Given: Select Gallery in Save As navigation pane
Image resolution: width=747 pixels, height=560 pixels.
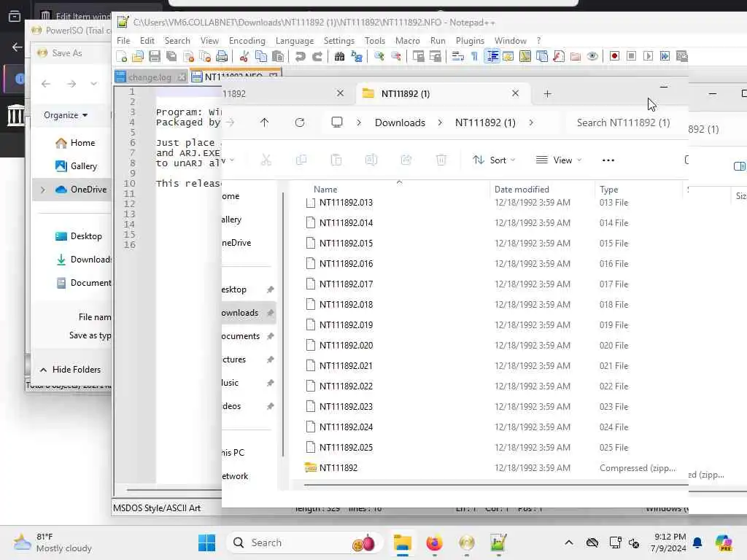Looking at the screenshot, I should pos(76,166).
